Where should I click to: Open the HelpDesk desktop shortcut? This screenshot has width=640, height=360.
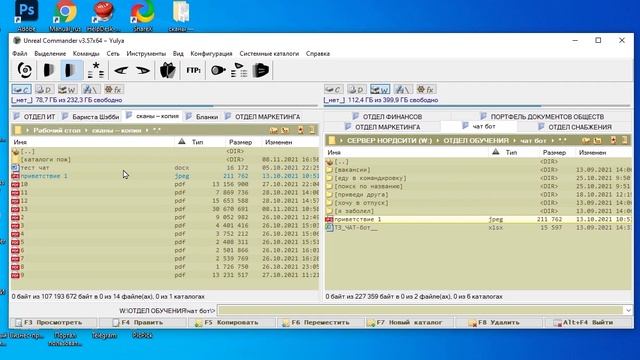pyautogui.click(x=103, y=16)
